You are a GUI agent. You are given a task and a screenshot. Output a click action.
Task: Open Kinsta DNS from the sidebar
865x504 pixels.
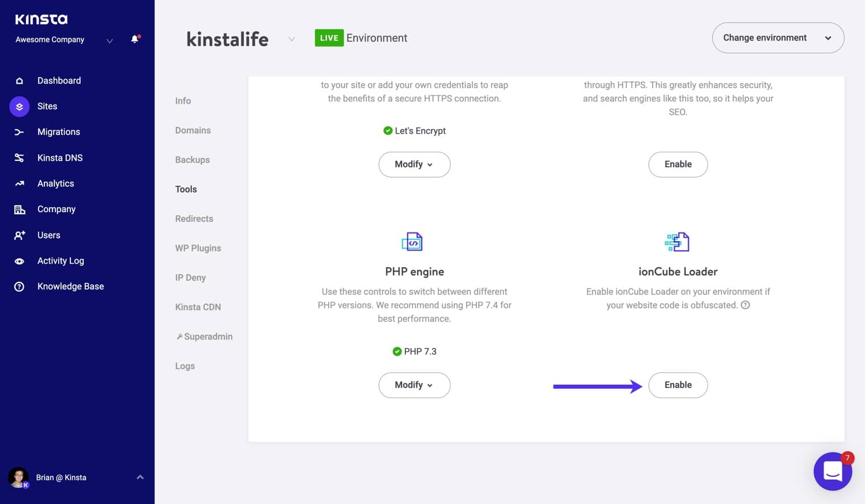(x=19, y=157)
